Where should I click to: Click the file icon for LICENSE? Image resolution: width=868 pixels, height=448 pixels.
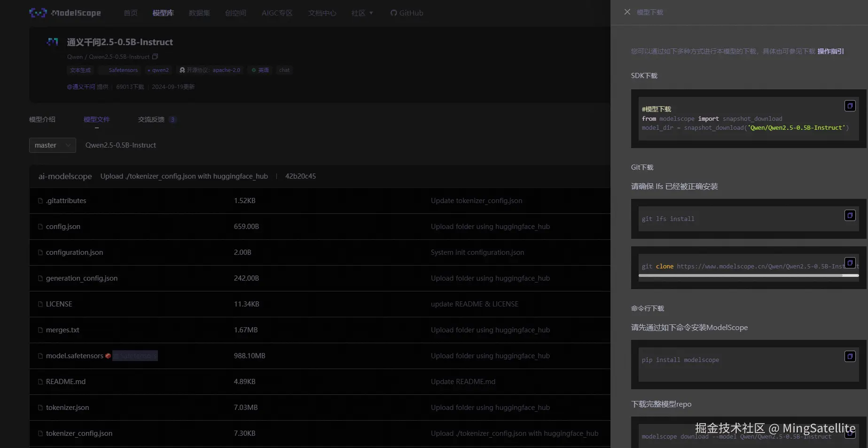point(40,304)
